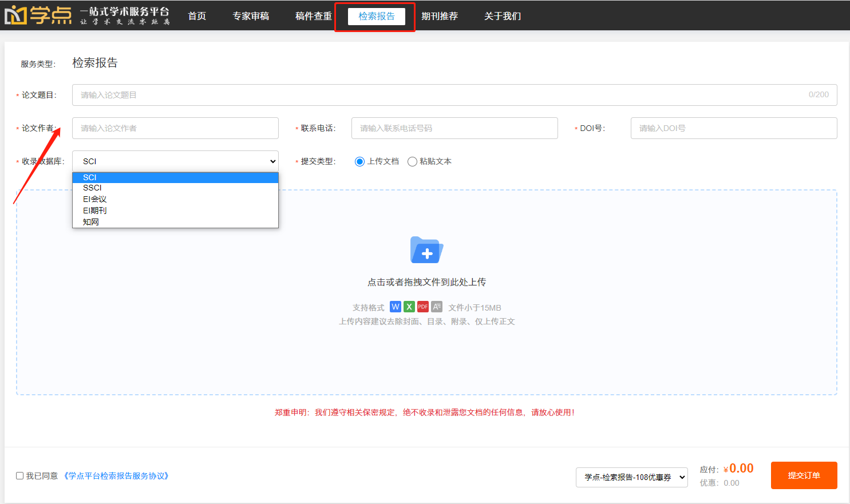Image resolution: width=850 pixels, height=504 pixels.
Task: Open 期刊推荐 navigation item
Action: (x=440, y=16)
